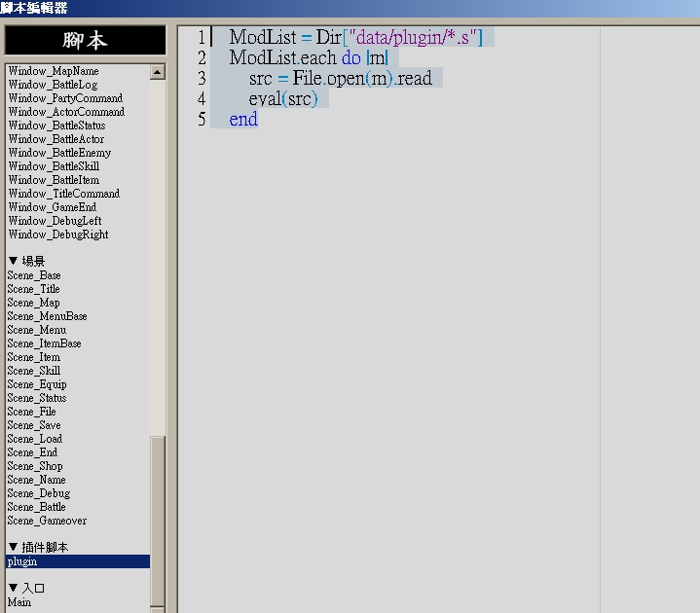This screenshot has height=613, width=700.
Task: Open Scene_Title script
Action: (x=33, y=289)
